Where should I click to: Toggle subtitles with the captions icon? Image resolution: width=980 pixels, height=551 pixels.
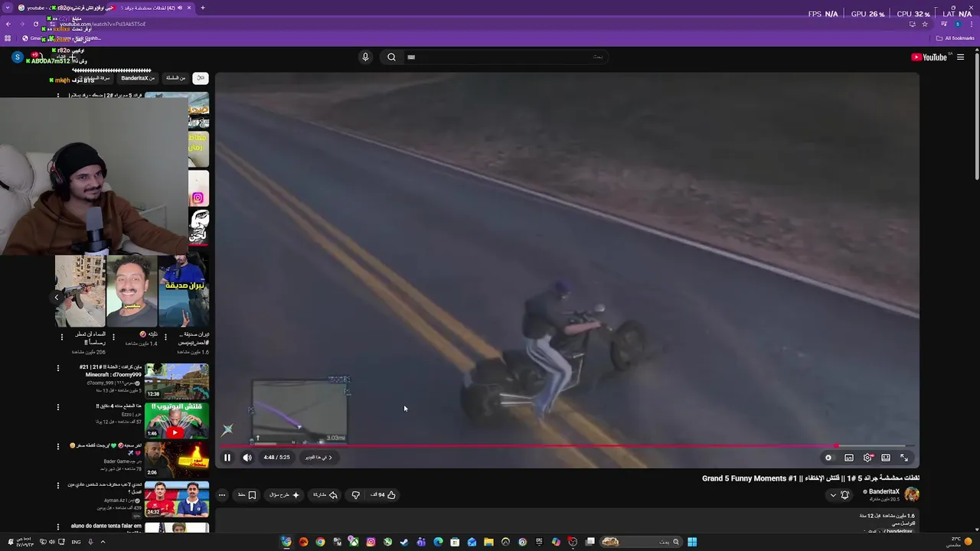(849, 458)
